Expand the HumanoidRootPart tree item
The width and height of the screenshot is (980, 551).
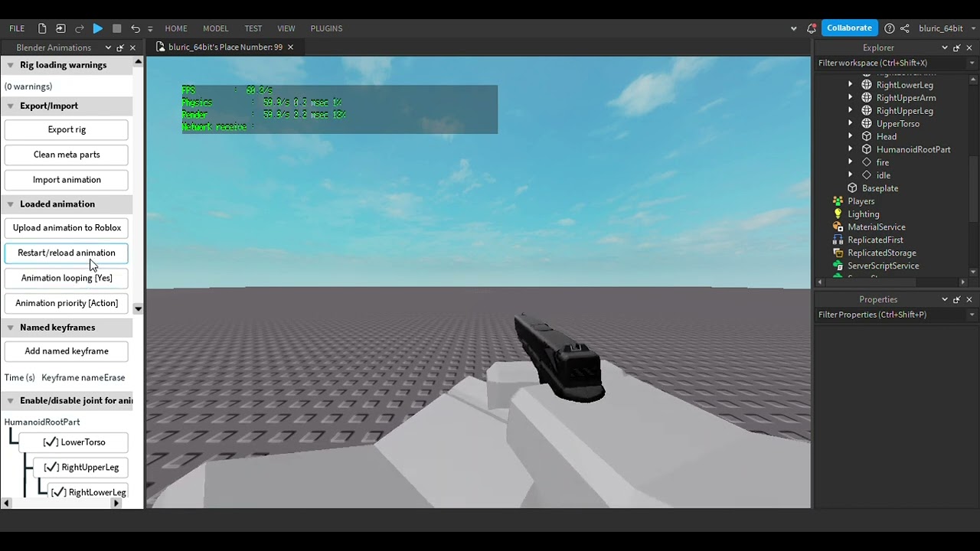[x=851, y=150]
